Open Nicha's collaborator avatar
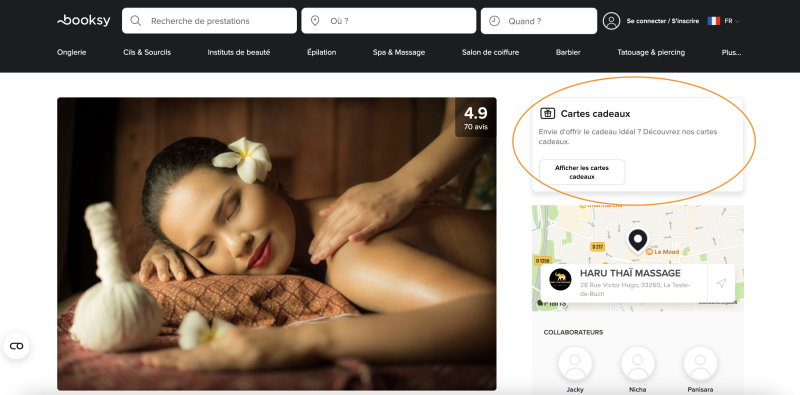Screen dimensions: 800x395 coord(638,363)
